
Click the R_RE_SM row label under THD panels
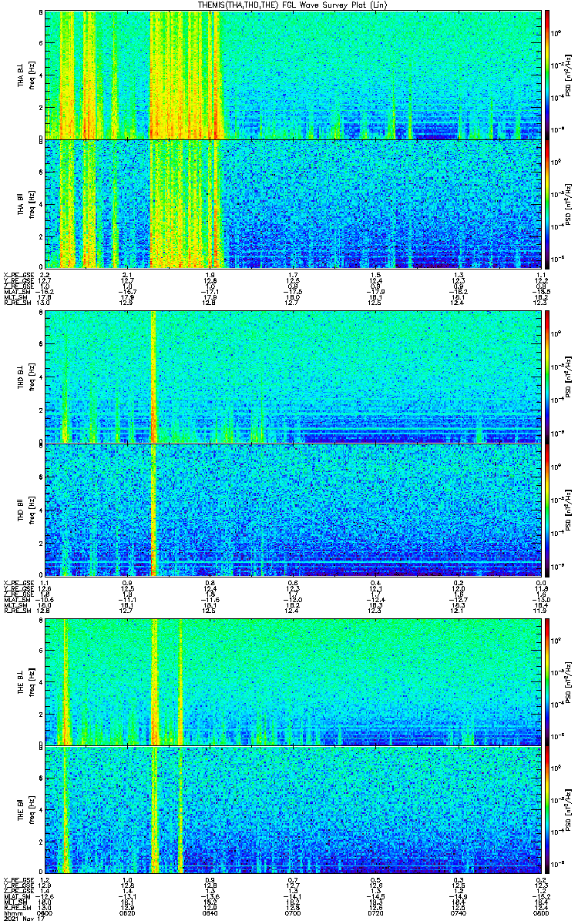tap(16, 610)
